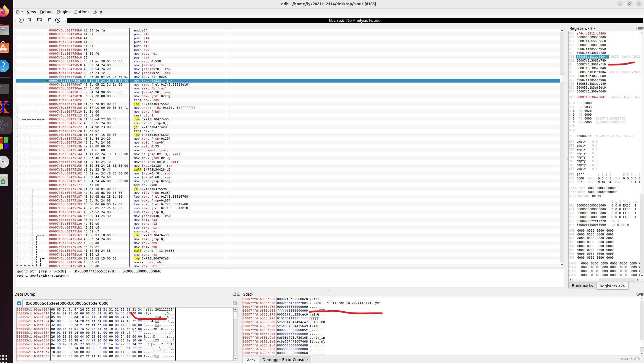This screenshot has height=363, width=644.
Task: Open the File menu
Action: [x=19, y=12]
